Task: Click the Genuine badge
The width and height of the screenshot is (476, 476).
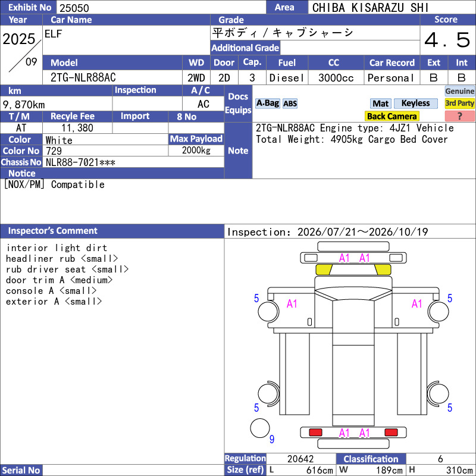Action: click(459, 91)
